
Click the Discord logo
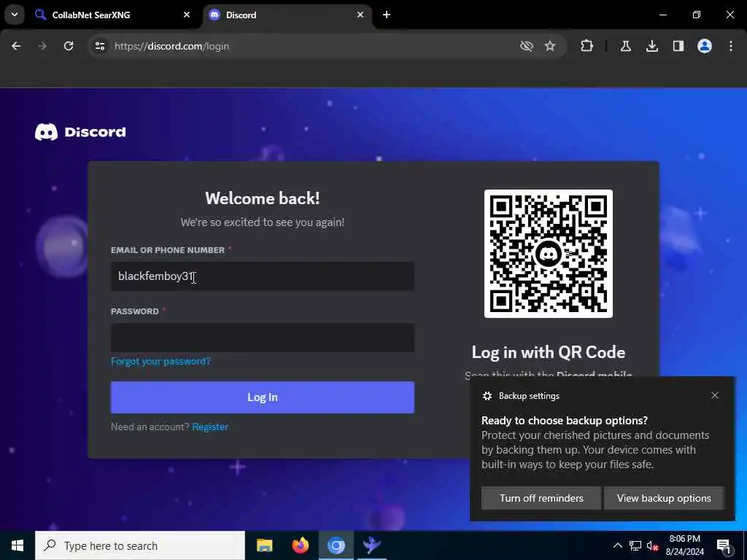(x=80, y=132)
